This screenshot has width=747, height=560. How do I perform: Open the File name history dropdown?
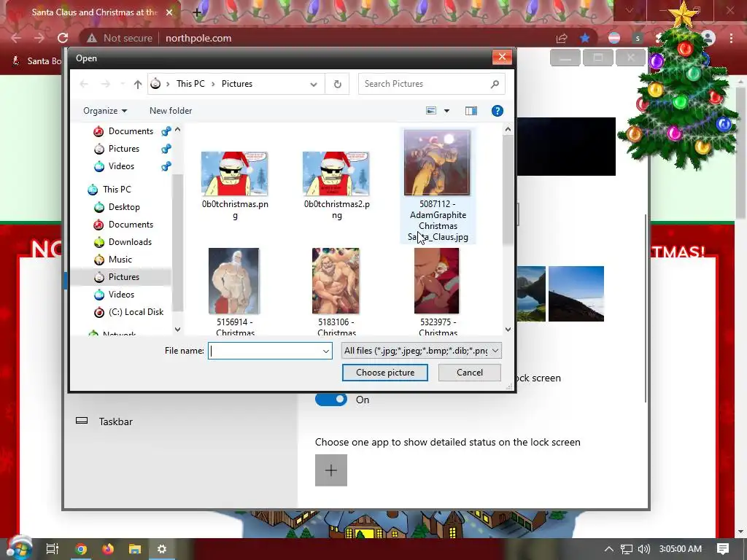coord(326,351)
